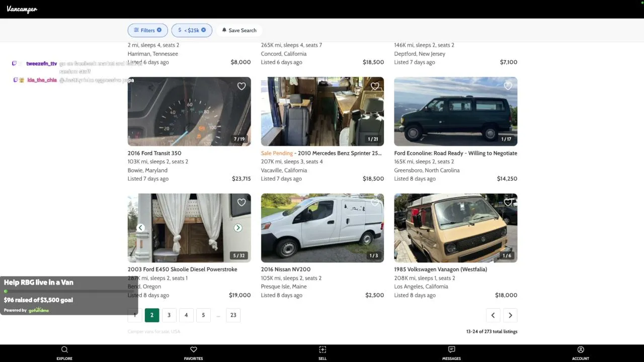Click the $19,000 price of E450 Skoolie
This screenshot has width=644, height=362.
click(x=240, y=296)
